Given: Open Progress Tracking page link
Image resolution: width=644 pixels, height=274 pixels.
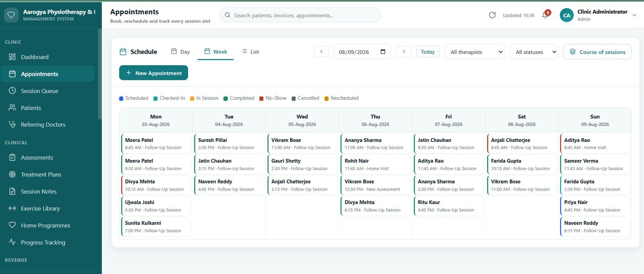Looking at the screenshot, I should point(47,242).
